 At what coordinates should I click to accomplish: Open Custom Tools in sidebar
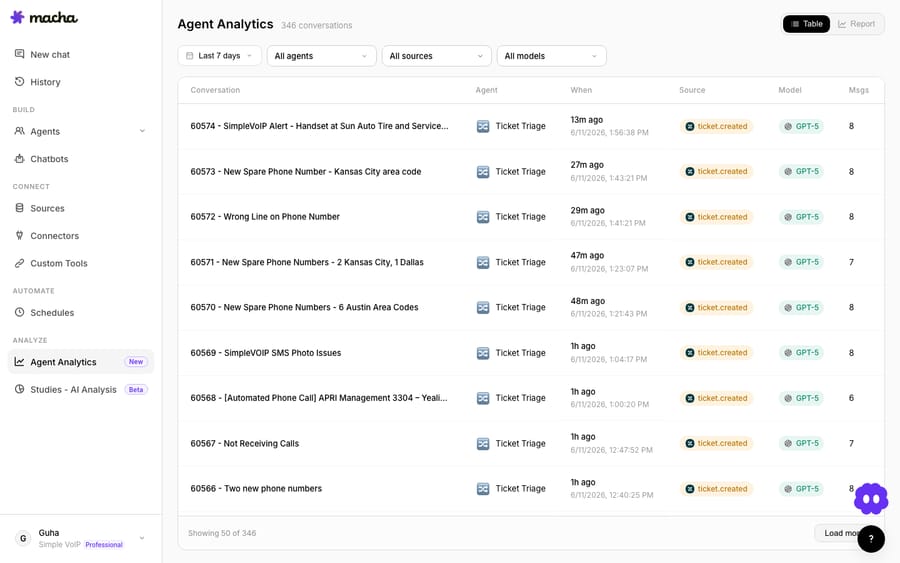pos(80,263)
